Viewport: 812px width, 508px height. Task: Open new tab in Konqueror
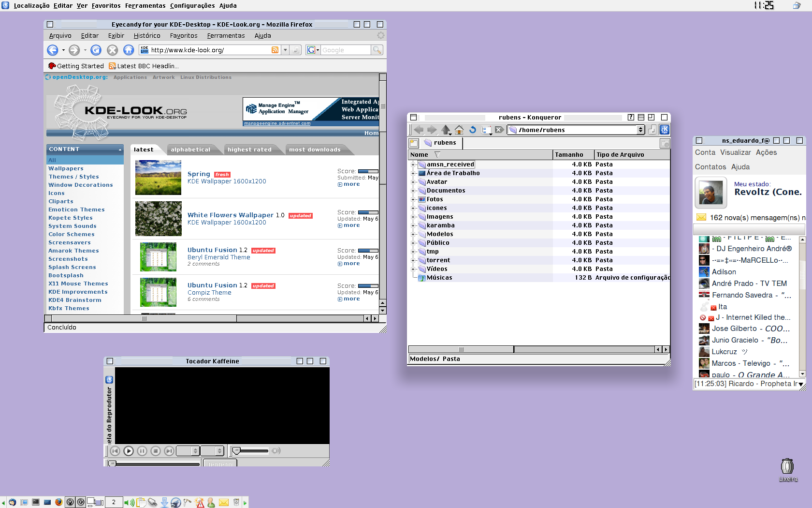pos(414,143)
